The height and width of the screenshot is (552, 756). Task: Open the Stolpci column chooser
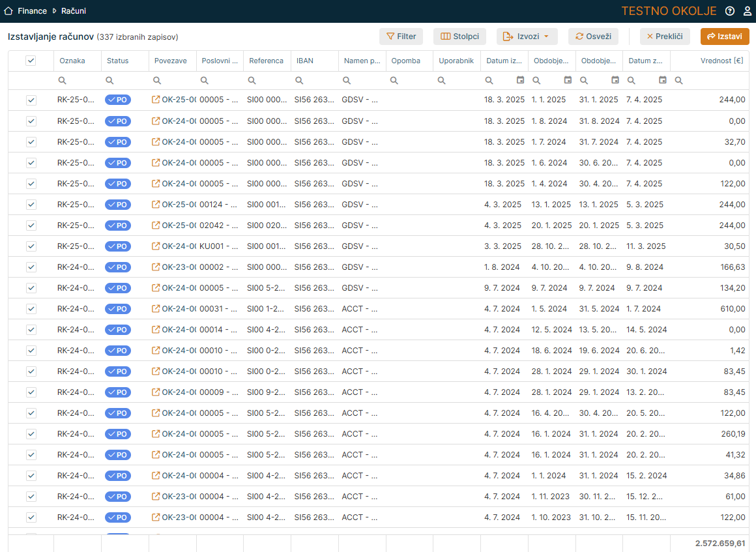click(460, 36)
